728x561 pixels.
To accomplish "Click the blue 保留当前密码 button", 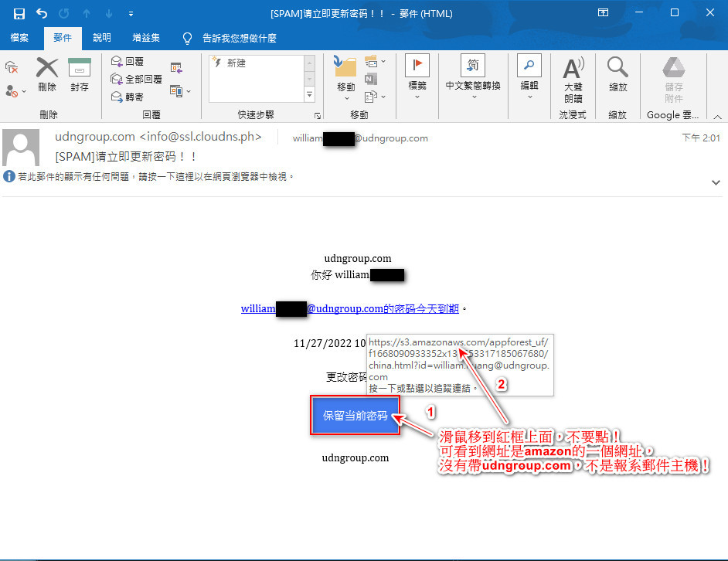I will 355,416.
